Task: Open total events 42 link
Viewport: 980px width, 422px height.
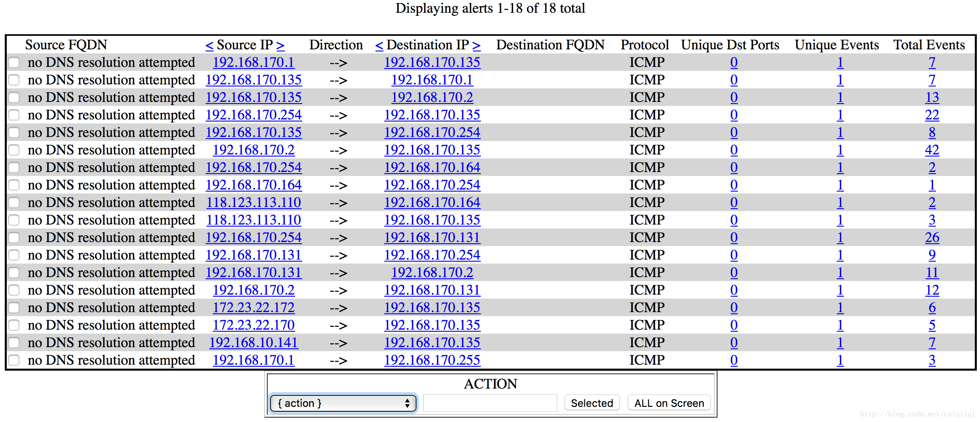Action: 932,150
